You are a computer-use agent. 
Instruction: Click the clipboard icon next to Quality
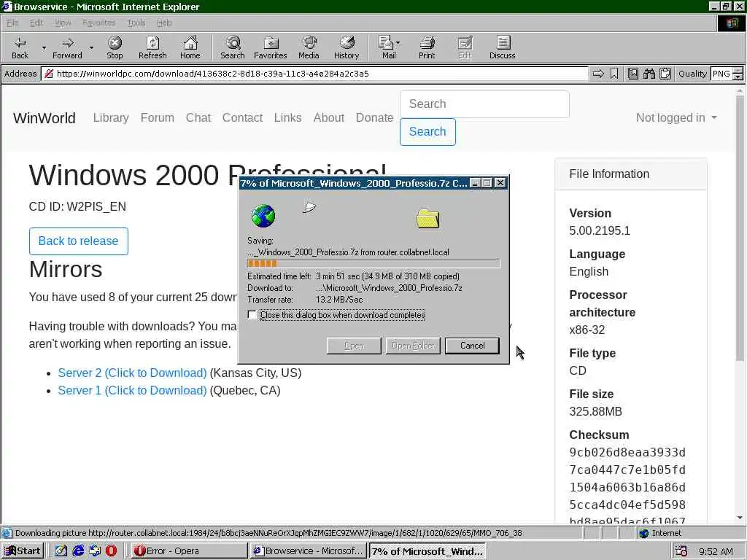click(665, 74)
